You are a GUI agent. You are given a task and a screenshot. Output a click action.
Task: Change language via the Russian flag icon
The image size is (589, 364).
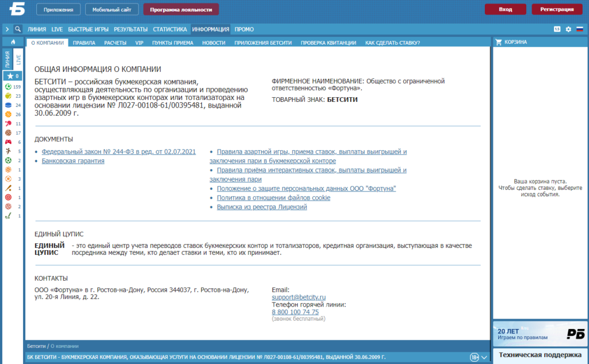pos(580,29)
